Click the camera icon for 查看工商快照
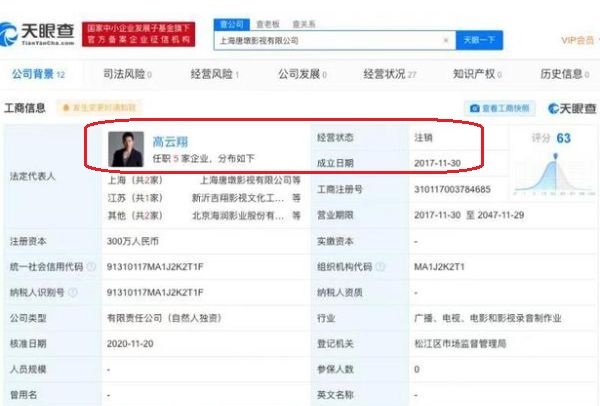The image size is (600, 406). [x=474, y=109]
